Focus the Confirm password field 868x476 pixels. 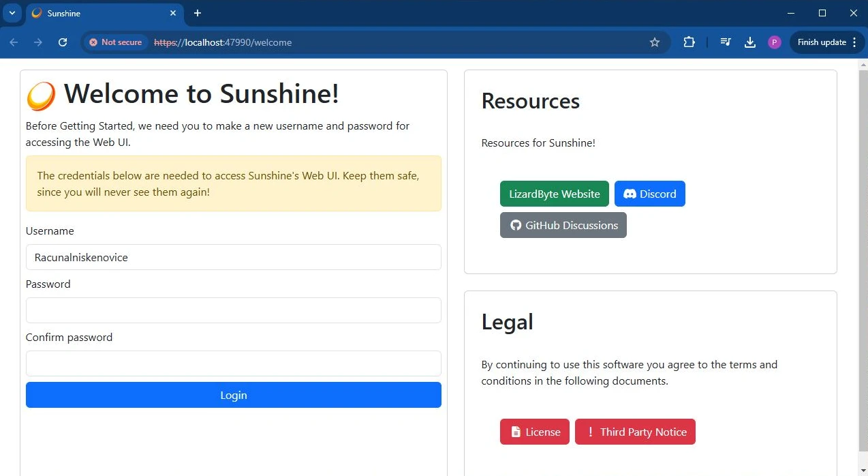234,363
